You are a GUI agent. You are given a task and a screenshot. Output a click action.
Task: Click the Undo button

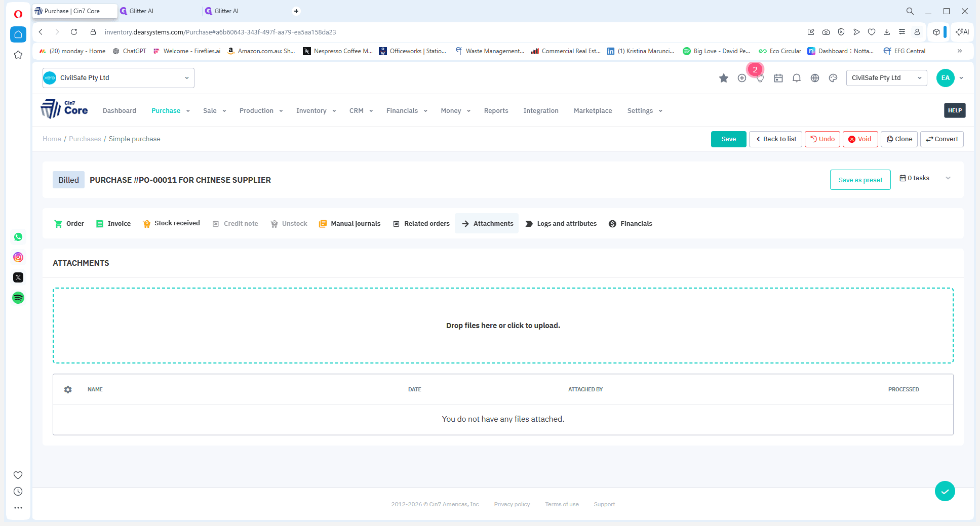click(822, 139)
